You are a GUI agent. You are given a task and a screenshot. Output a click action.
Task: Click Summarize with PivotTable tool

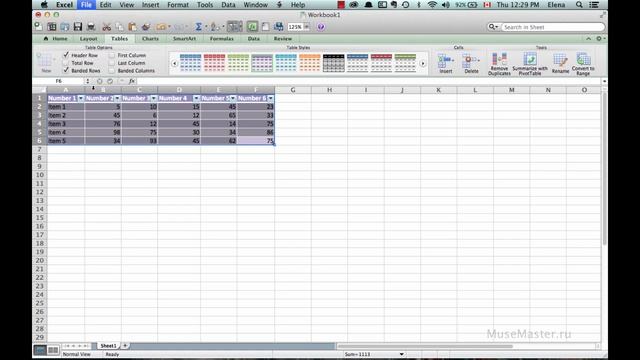coord(530,64)
